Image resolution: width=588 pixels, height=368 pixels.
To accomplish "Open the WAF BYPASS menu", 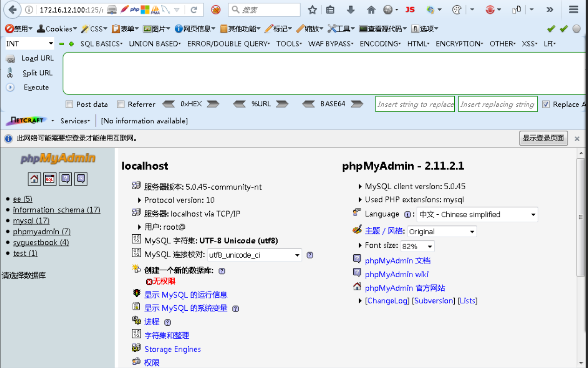I will tap(331, 44).
